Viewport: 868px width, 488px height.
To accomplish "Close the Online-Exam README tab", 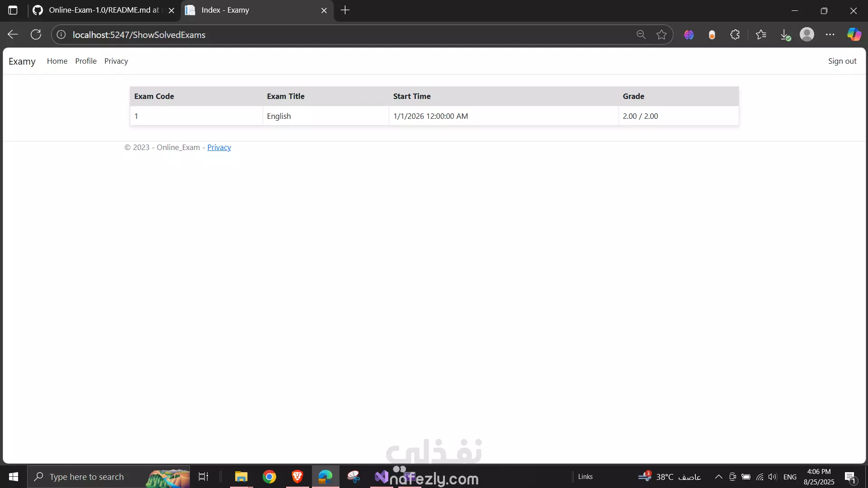I will coord(171,10).
